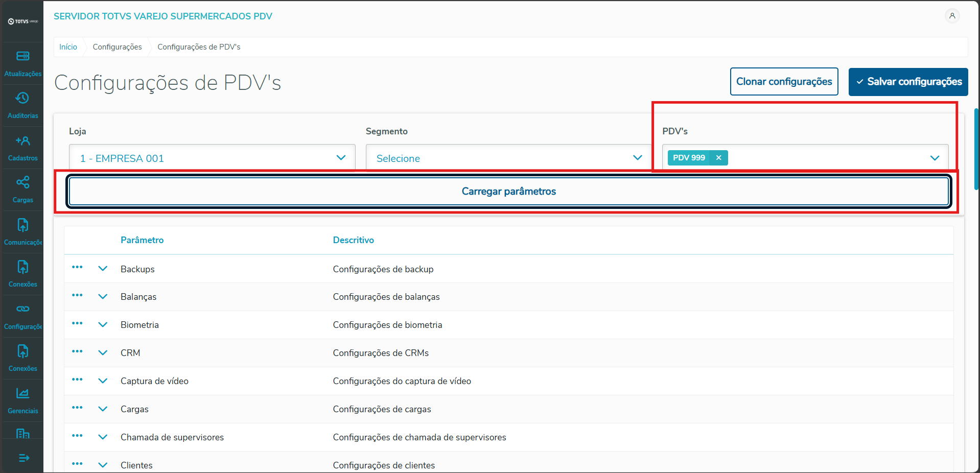
Task: Open three-dot menu for Chamada de supervisores
Action: (77, 436)
